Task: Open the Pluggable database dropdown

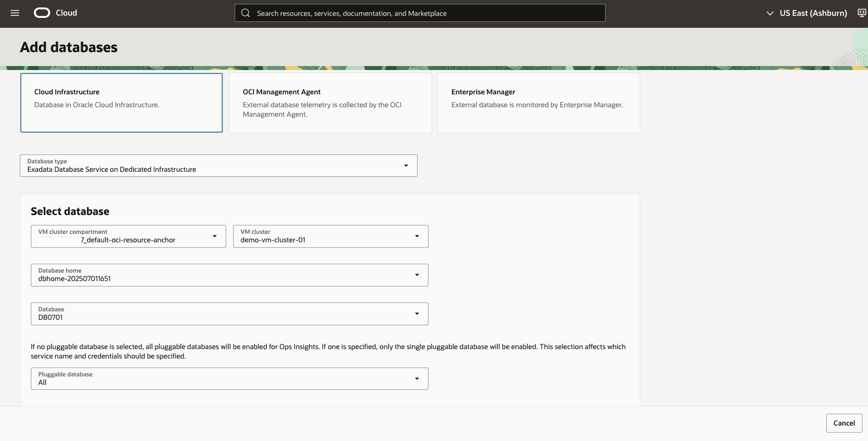Action: [x=230, y=379]
